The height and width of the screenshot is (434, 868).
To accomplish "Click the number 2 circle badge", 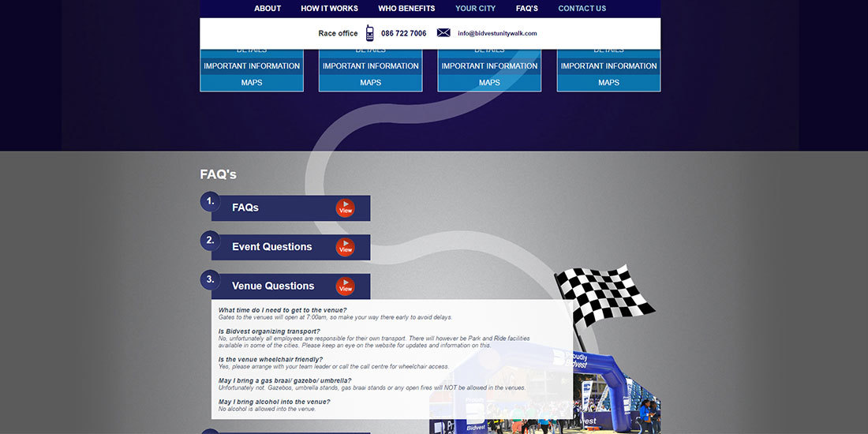I will click(210, 241).
